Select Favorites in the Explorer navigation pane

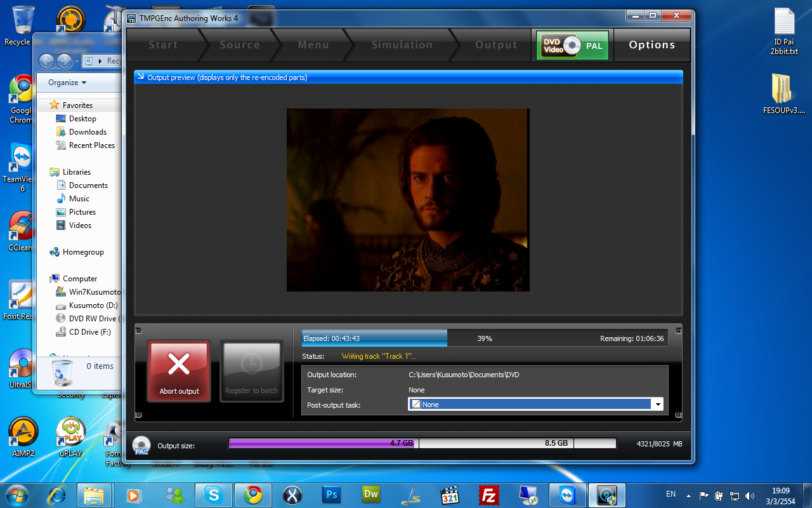(77, 105)
